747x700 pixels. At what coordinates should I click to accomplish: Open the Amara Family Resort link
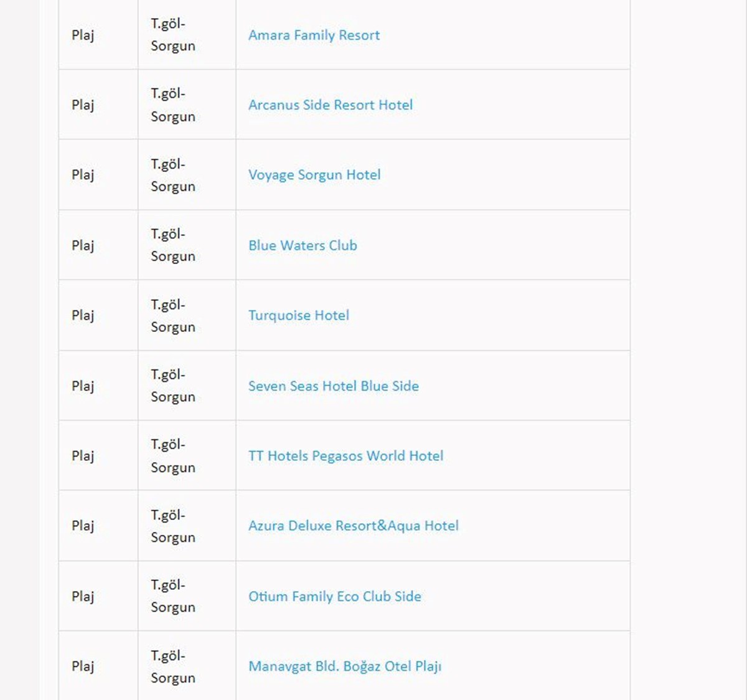coord(314,35)
